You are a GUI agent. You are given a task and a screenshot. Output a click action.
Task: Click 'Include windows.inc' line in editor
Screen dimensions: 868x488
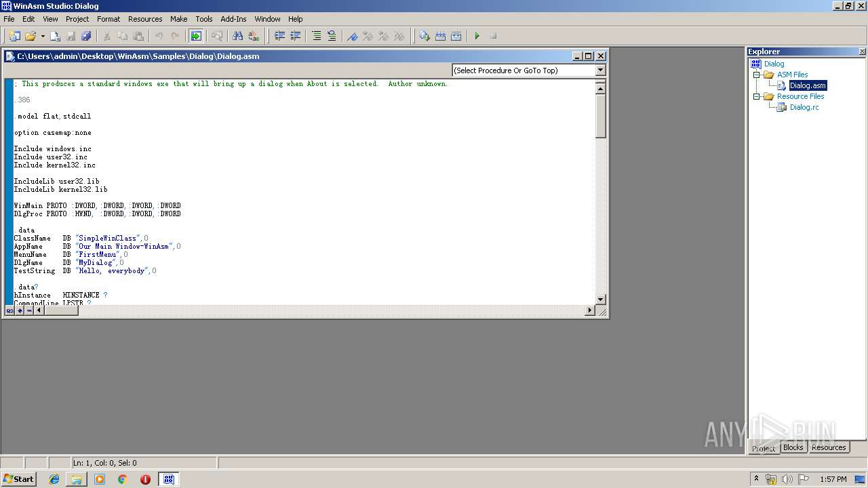pyautogui.click(x=53, y=148)
